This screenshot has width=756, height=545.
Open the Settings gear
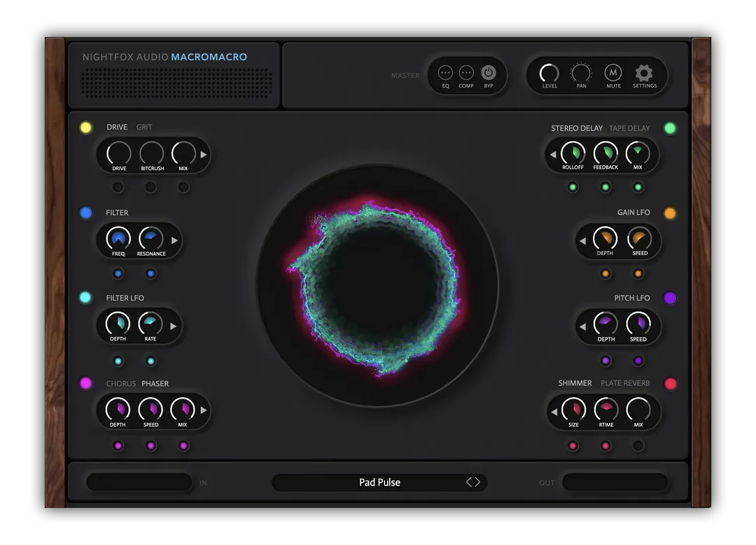tap(644, 72)
